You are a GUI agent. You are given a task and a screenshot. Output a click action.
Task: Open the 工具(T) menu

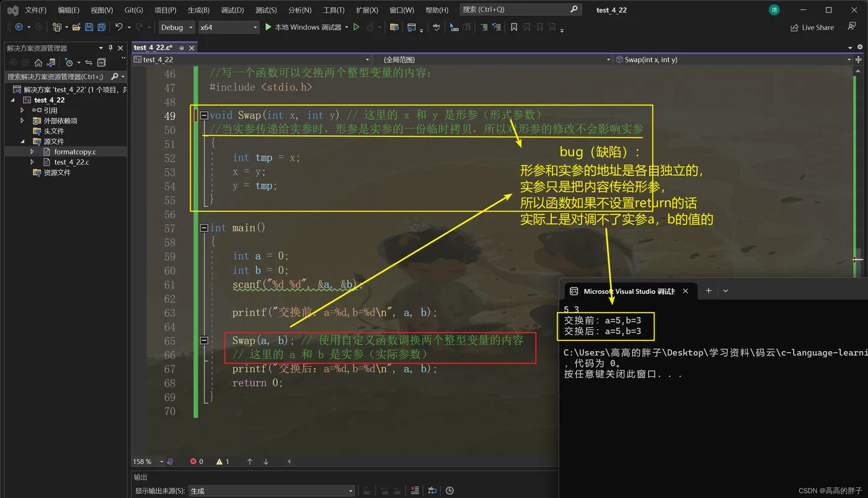(334, 10)
